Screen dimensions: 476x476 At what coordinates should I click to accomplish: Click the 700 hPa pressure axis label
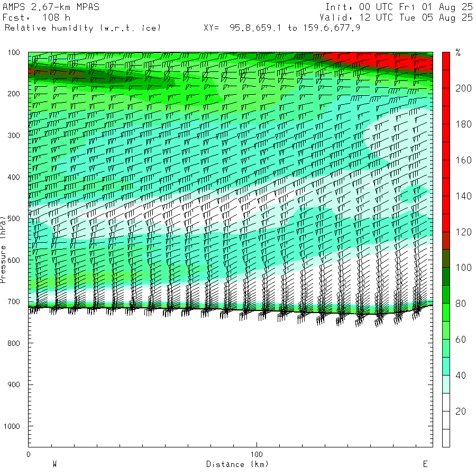pos(14,302)
